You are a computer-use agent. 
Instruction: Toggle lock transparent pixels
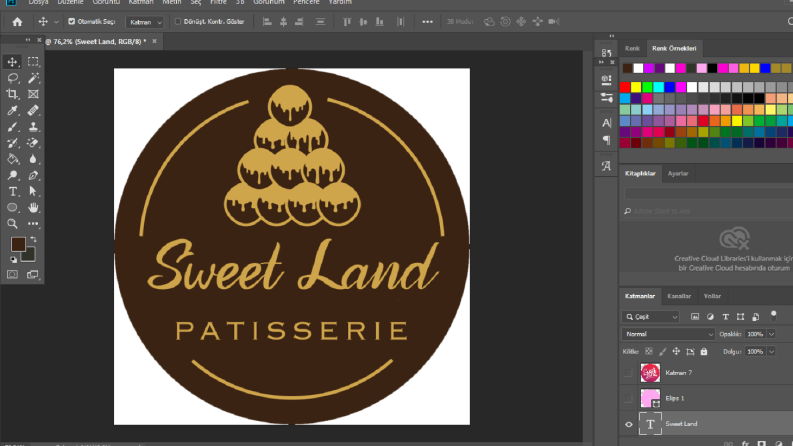tap(649, 351)
